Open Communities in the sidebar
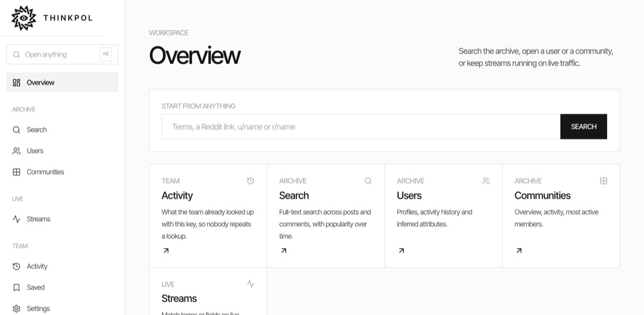The width and height of the screenshot is (644, 315). [63, 172]
